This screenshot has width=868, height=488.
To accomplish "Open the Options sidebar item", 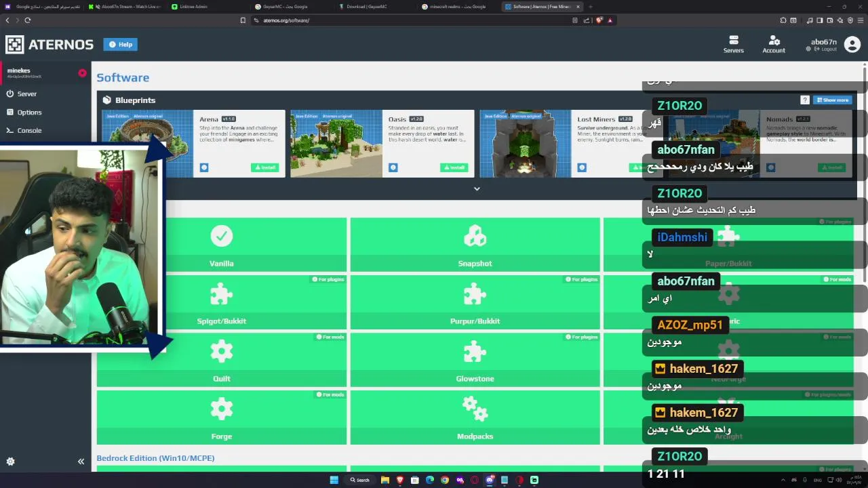I will [45, 112].
